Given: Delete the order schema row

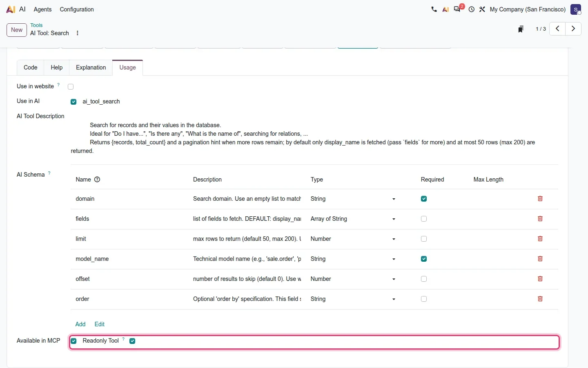Looking at the screenshot, I should [540, 299].
